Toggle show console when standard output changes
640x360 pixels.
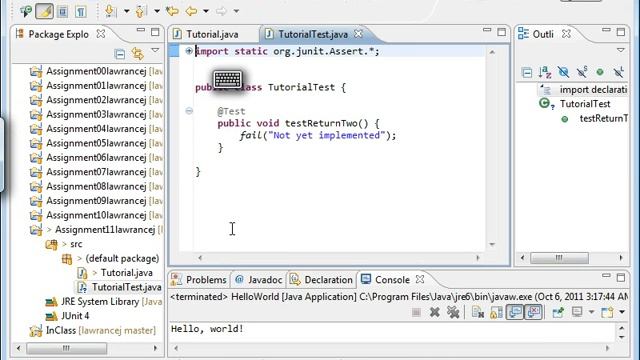click(515, 312)
